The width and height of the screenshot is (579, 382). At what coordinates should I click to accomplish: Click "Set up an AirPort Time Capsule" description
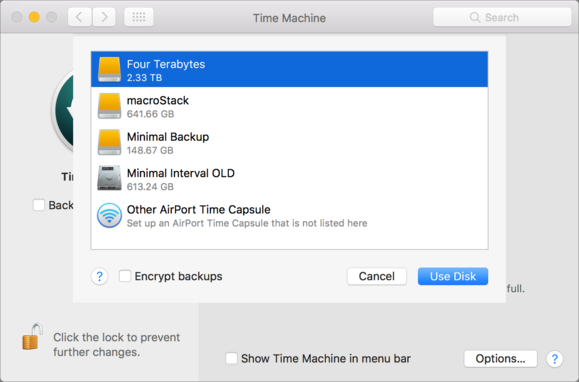[x=247, y=223]
